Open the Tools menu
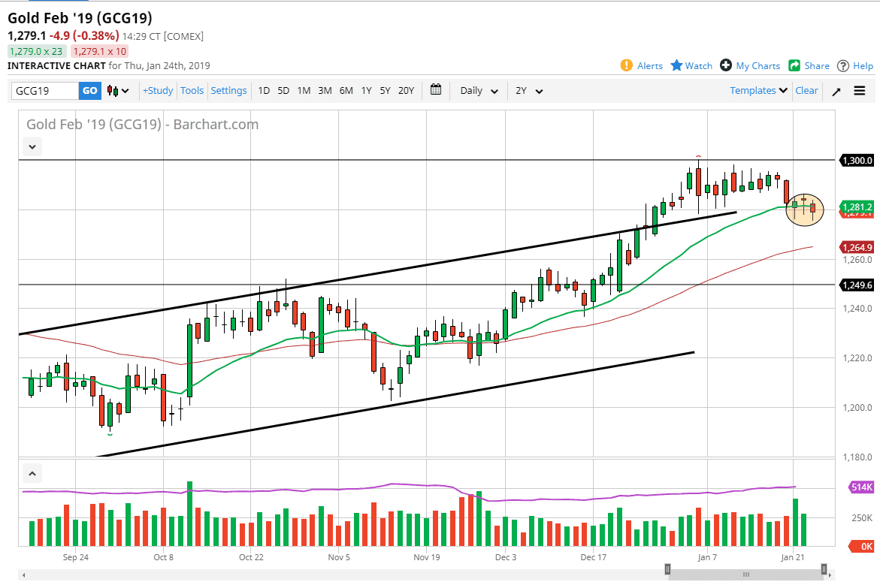Screen dimensions: 880x588 [192, 91]
